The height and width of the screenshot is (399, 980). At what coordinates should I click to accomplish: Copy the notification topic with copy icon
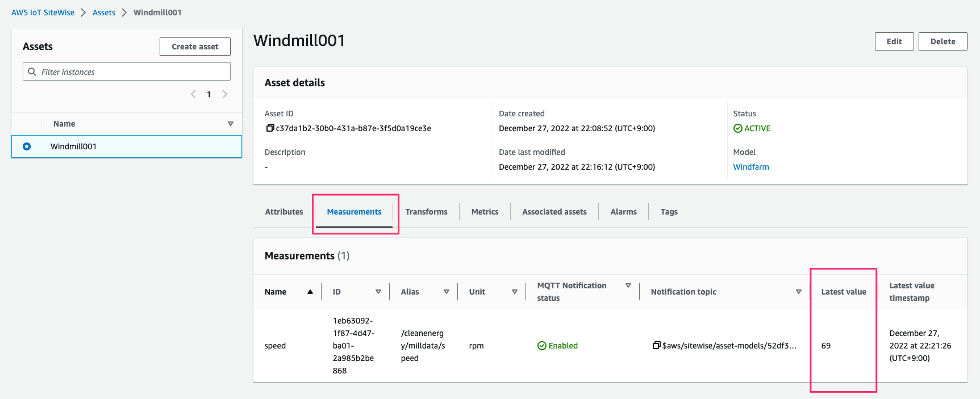tap(657, 345)
